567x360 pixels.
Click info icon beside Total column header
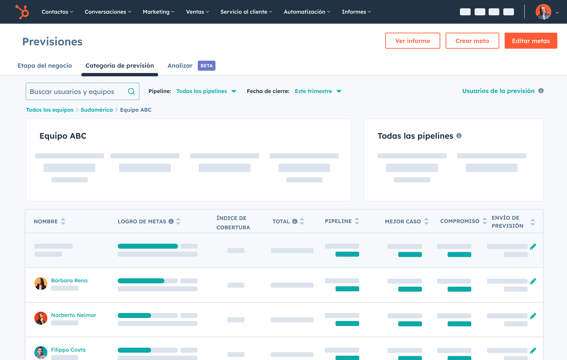click(x=295, y=221)
